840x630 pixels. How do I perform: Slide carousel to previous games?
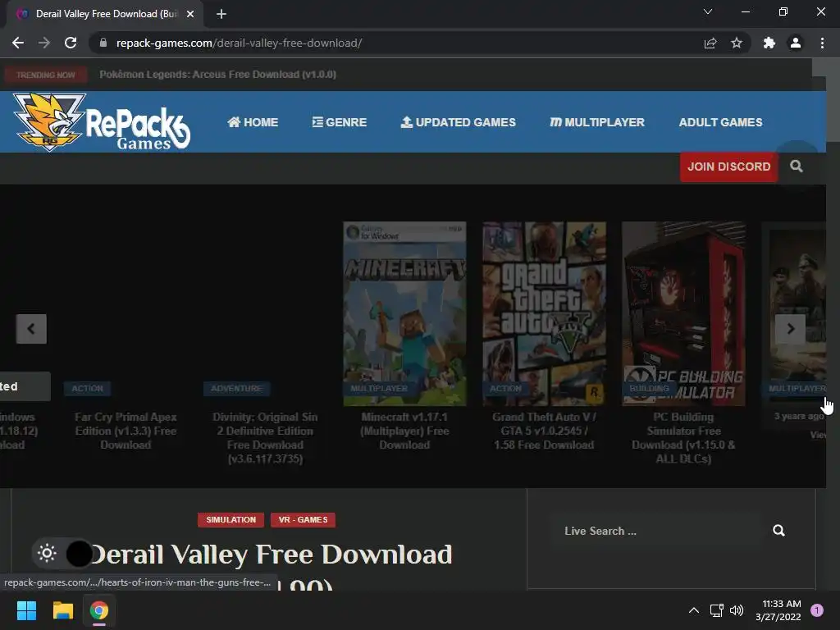coord(31,329)
